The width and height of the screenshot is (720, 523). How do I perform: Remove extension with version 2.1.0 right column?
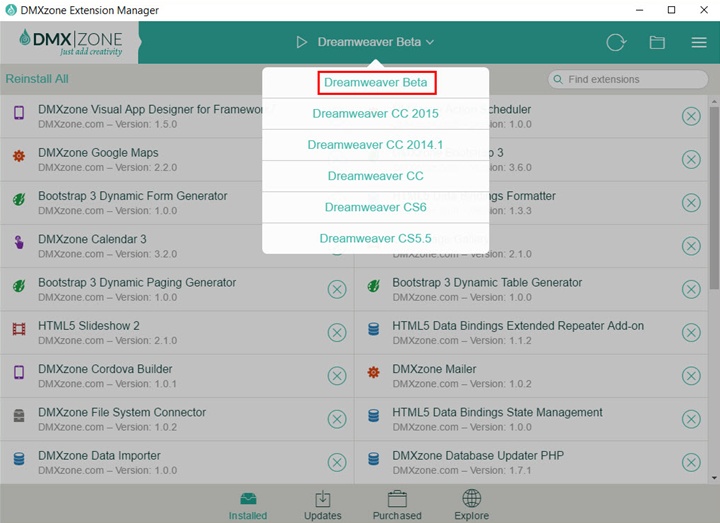point(691,246)
